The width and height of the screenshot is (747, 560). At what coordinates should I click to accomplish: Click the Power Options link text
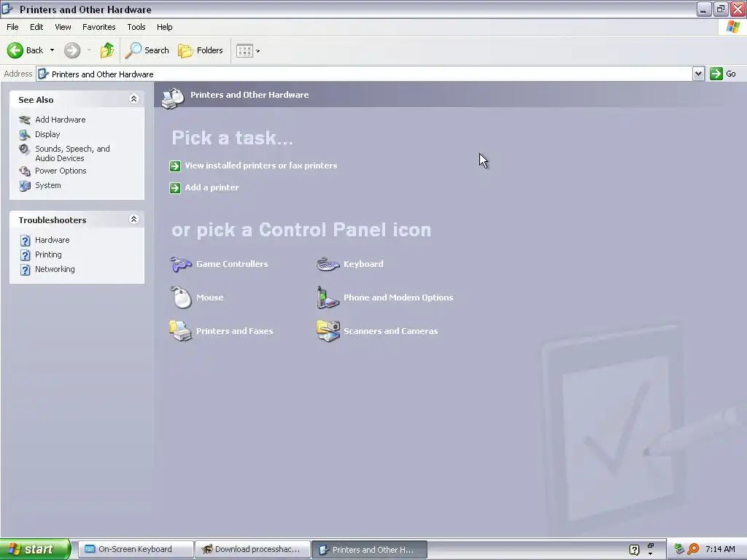[61, 171]
